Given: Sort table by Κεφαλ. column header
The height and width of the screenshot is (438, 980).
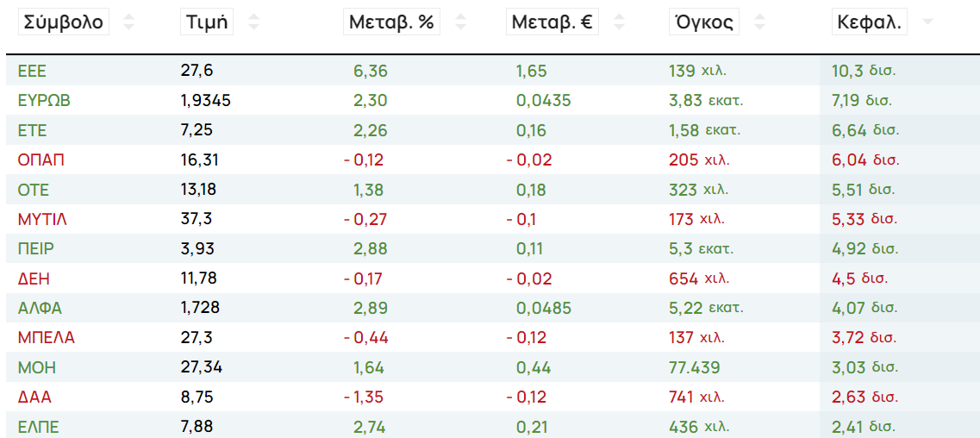Looking at the screenshot, I should coord(870,23).
